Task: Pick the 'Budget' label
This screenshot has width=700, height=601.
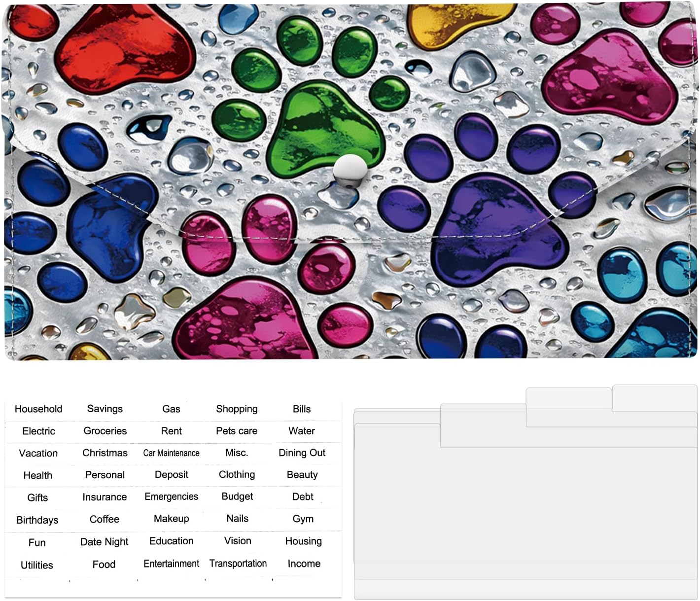Action: tap(237, 496)
